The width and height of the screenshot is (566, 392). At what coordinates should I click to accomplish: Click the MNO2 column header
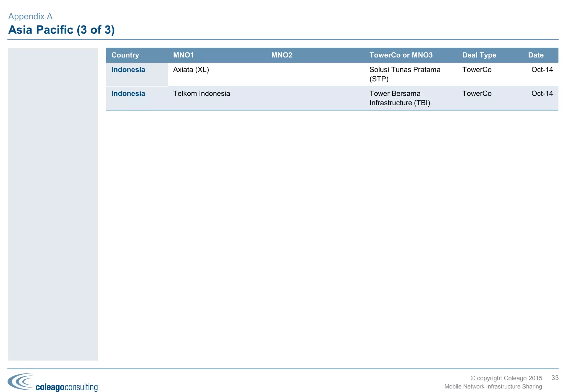(x=282, y=55)
